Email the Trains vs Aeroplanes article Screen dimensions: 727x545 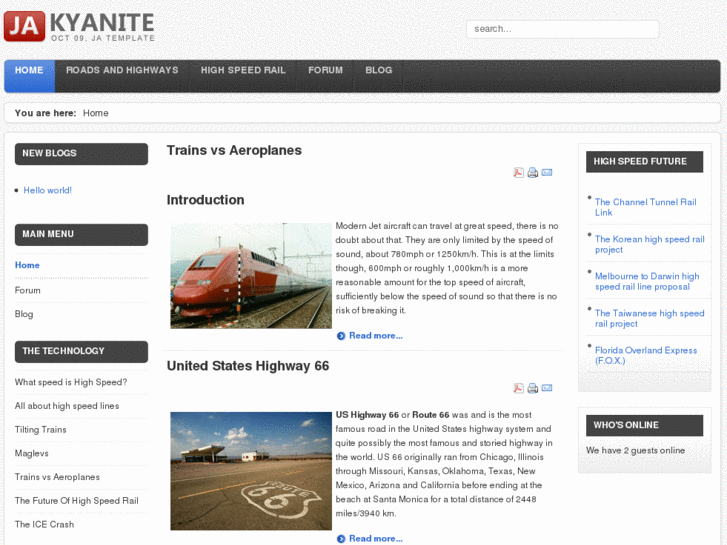(x=547, y=173)
